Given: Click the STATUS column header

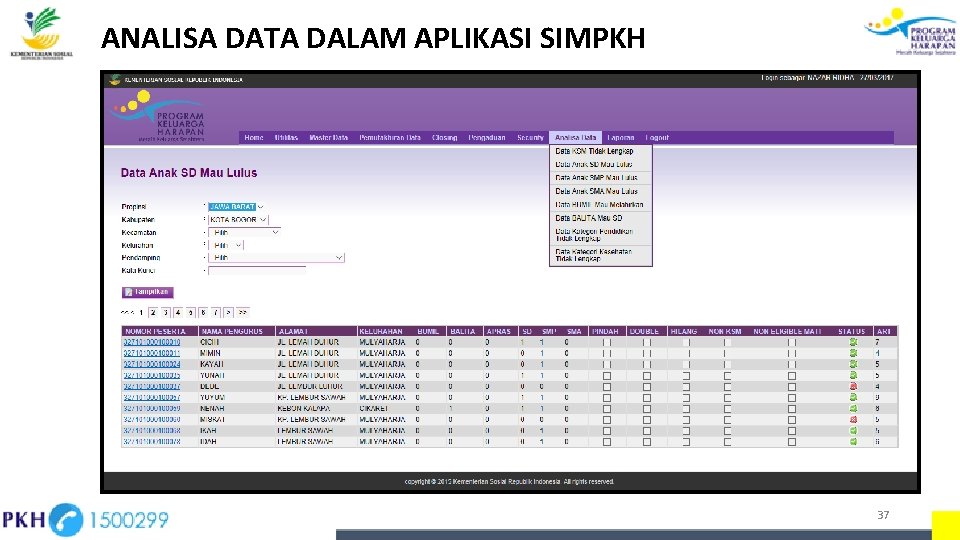Looking at the screenshot, I should [852, 331].
